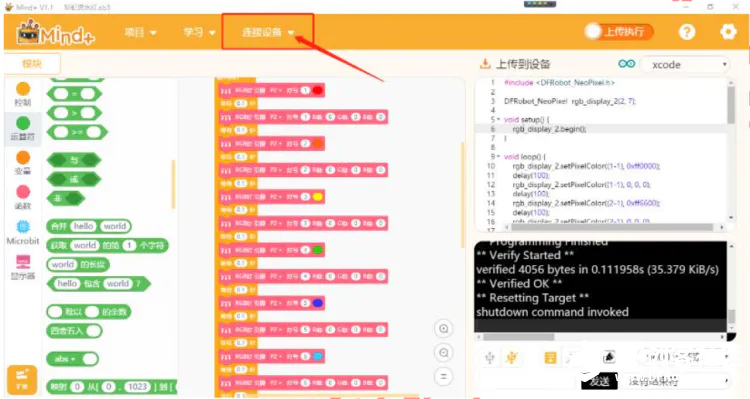Toggle the 上传执行 mode switch

point(619,32)
